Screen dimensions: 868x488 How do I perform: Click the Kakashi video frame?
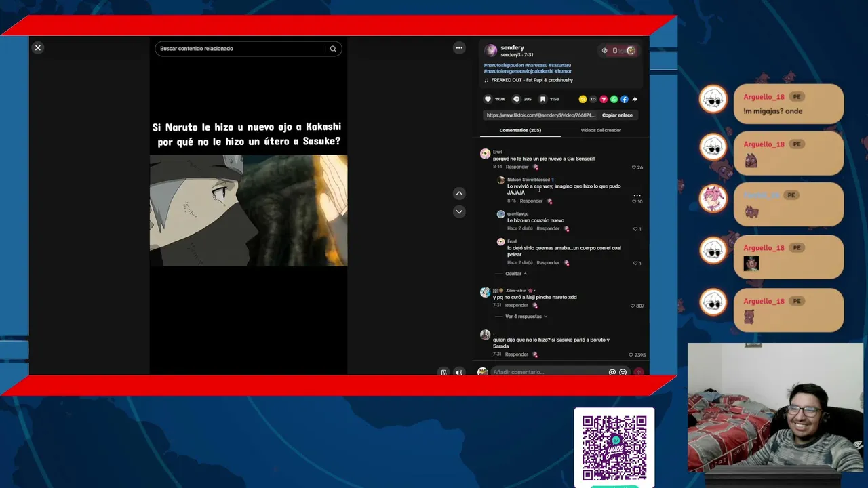(x=248, y=210)
